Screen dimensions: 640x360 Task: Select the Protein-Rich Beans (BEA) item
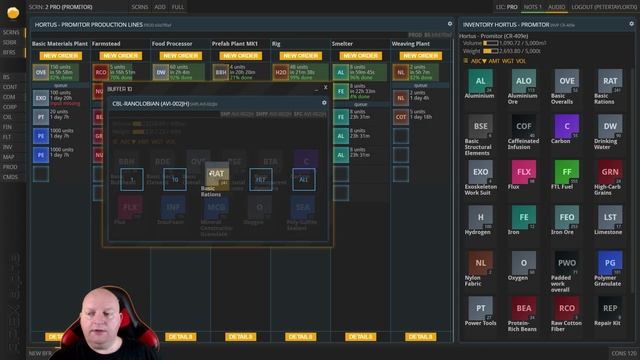pyautogui.click(x=524, y=308)
